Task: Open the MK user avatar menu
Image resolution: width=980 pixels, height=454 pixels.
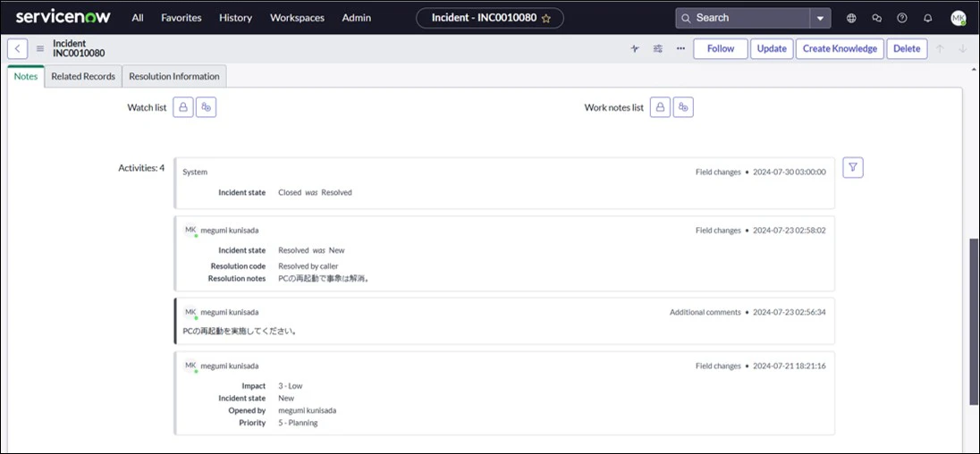Action: point(959,18)
